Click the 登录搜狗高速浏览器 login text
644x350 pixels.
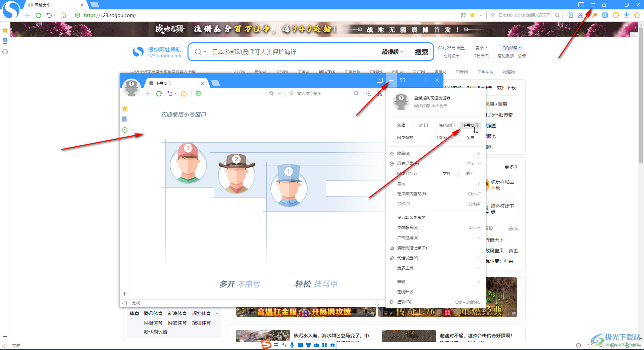click(x=432, y=98)
